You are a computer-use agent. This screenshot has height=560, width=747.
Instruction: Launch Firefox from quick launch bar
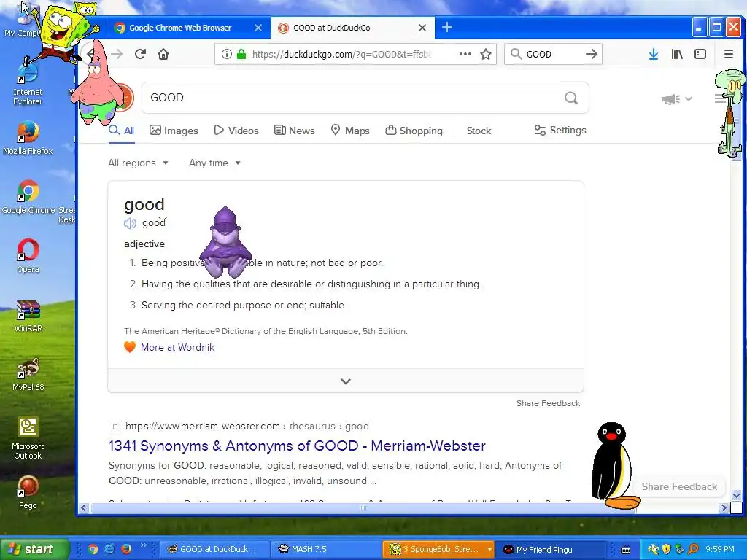pyautogui.click(x=125, y=549)
